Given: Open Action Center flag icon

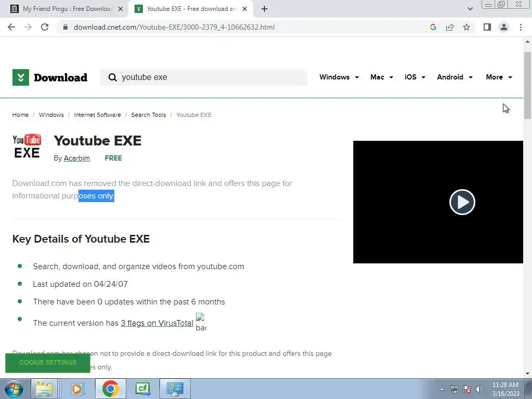Looking at the screenshot, I should coord(467,389).
